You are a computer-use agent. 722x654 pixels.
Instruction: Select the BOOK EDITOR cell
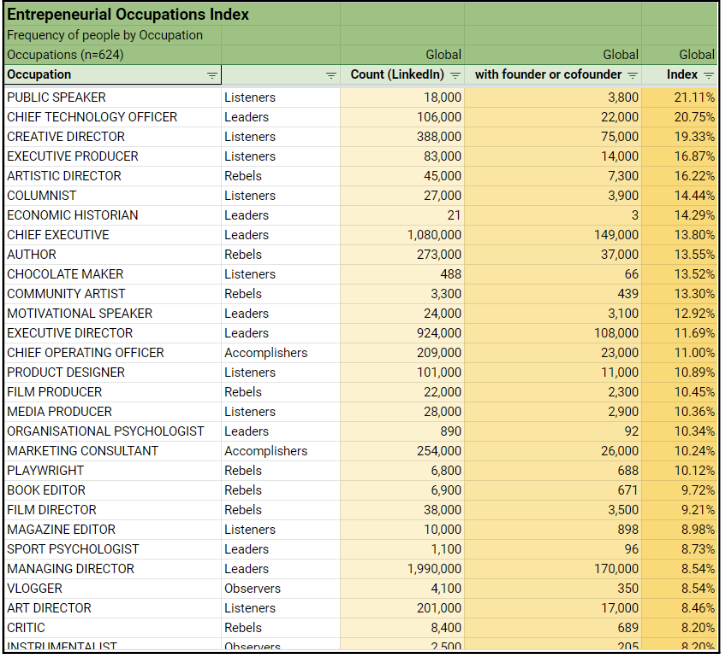coord(113,490)
